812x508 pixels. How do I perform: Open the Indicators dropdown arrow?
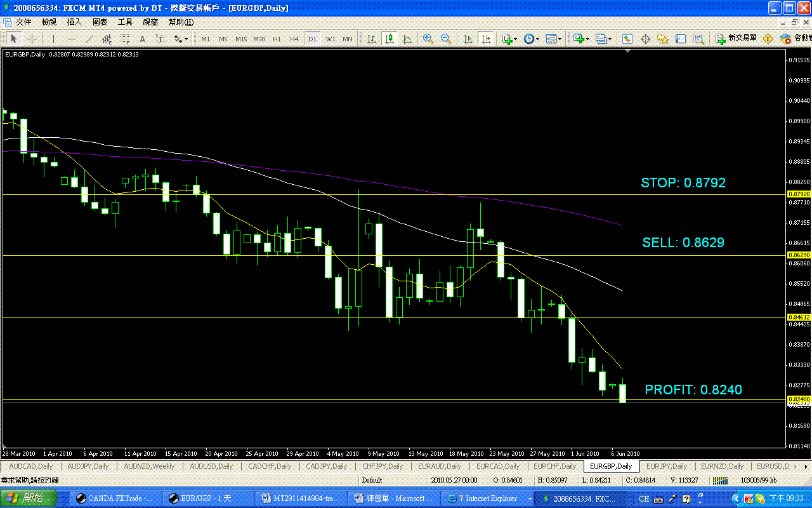tap(516, 38)
